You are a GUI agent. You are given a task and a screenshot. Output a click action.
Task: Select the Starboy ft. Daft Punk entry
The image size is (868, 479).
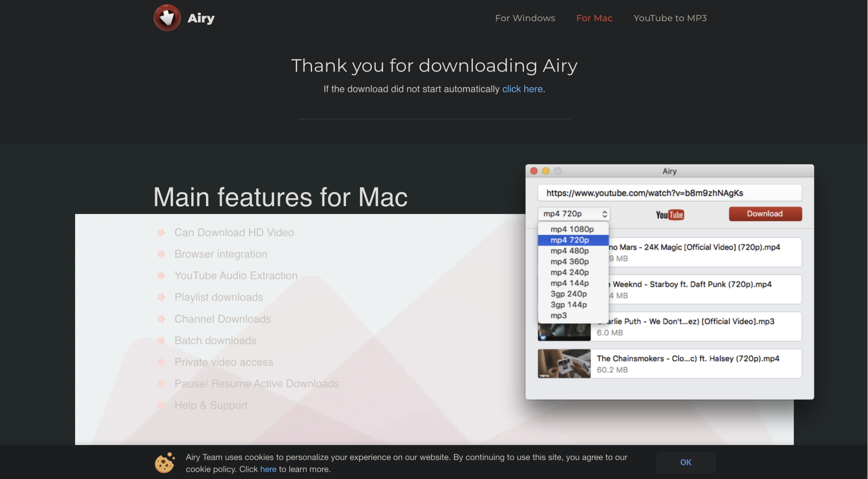(705, 289)
